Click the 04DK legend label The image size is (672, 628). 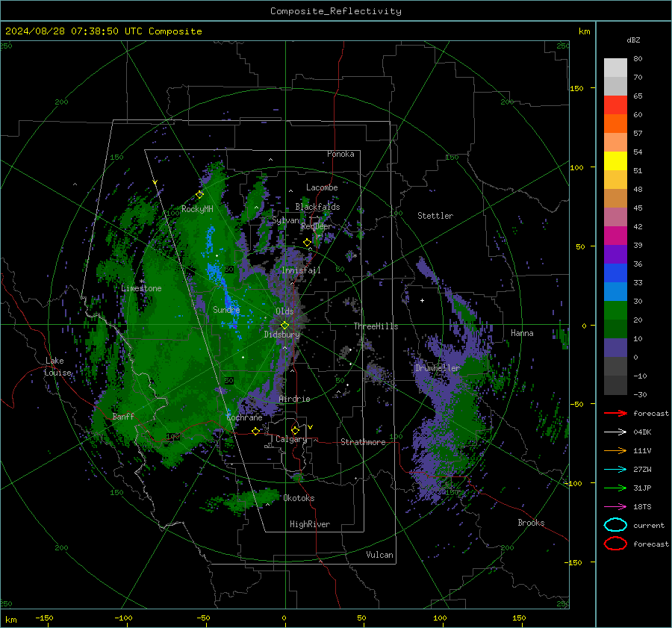pyautogui.click(x=642, y=432)
